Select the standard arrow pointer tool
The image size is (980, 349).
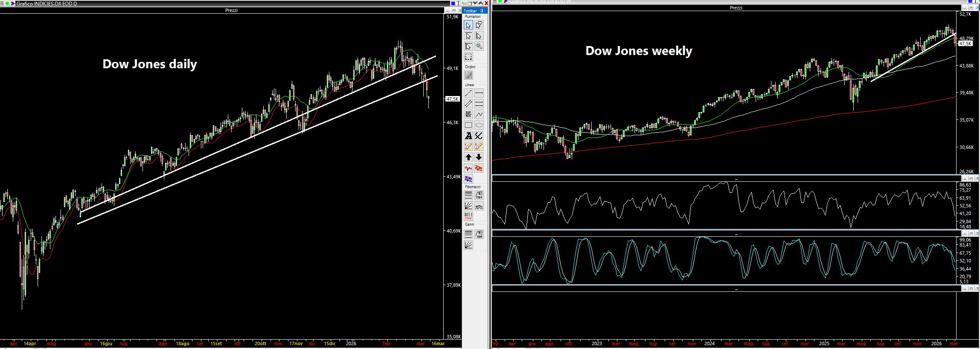coord(468,25)
